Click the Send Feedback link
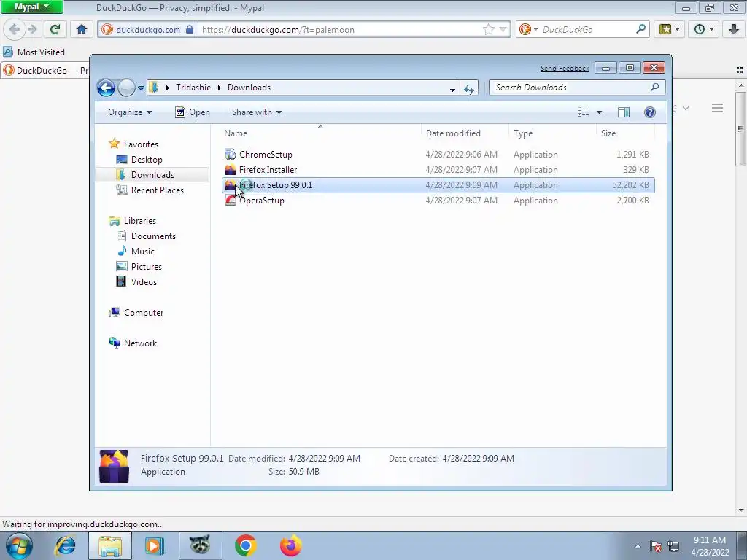The image size is (747, 560). [x=565, y=69]
